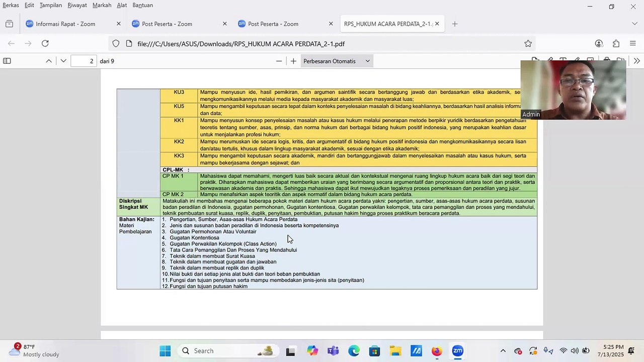Image resolution: width=644 pixels, height=362 pixels.
Task: Click the 'Bahan Kajian:' label
Action: tap(137, 220)
